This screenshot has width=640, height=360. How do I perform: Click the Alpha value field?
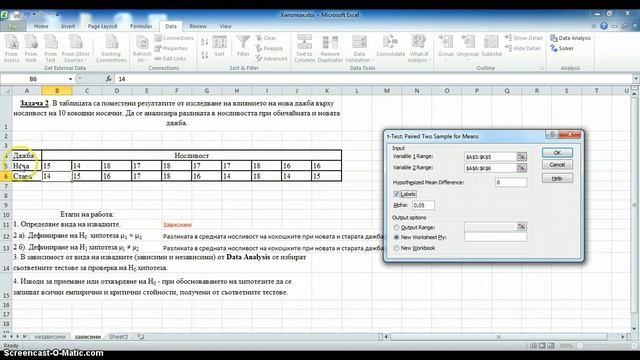pyautogui.click(x=423, y=205)
